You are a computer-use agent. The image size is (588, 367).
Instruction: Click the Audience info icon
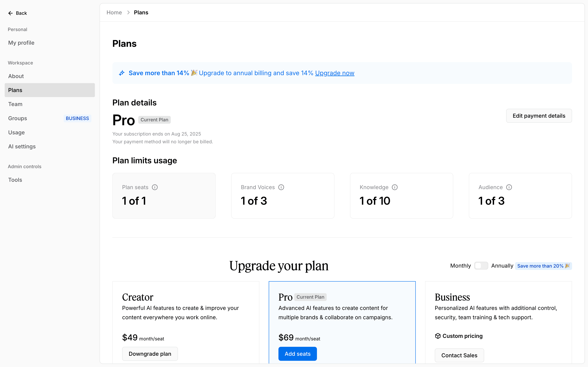(x=509, y=187)
